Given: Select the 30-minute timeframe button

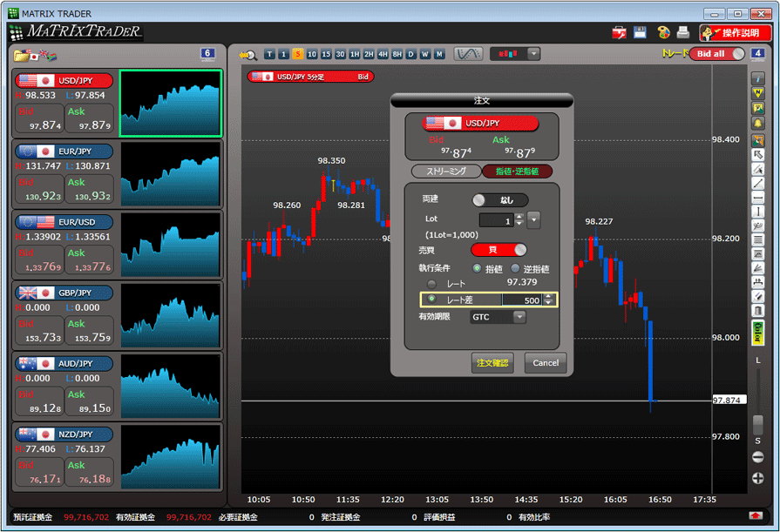Looking at the screenshot, I should pyautogui.click(x=340, y=54).
